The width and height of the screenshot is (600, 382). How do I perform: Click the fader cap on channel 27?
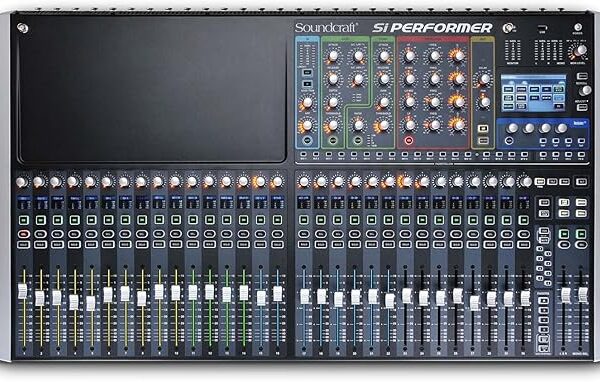point(474,303)
